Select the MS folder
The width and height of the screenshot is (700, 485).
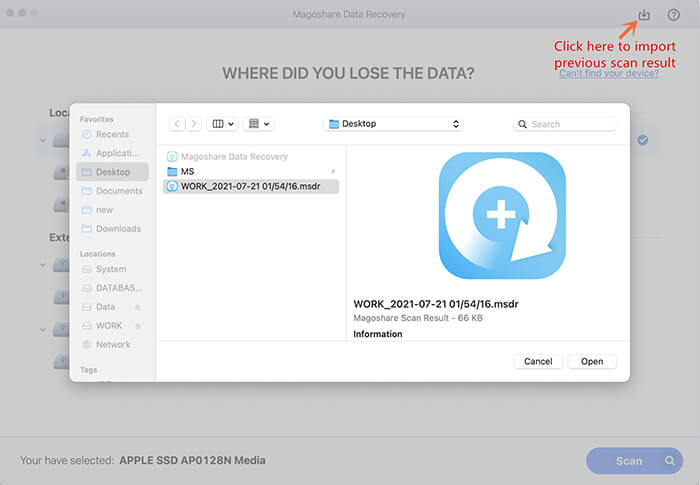click(x=251, y=171)
